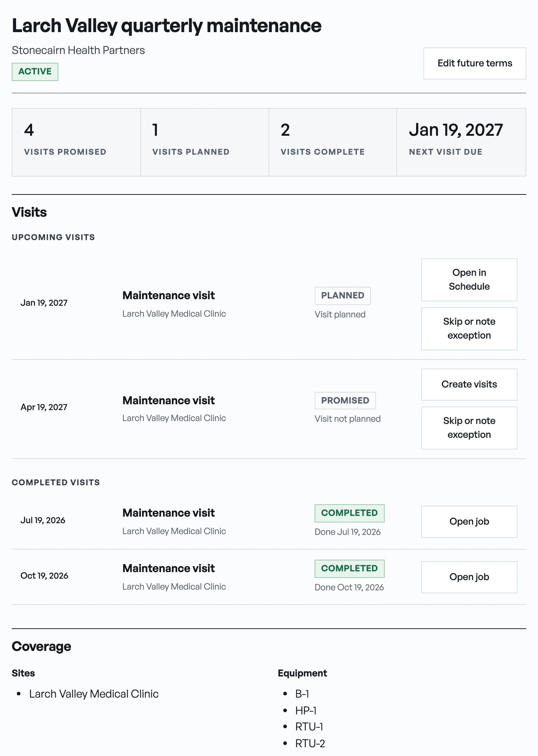
Task: Click Stonecairn Health Partners customer name
Action: coord(78,50)
